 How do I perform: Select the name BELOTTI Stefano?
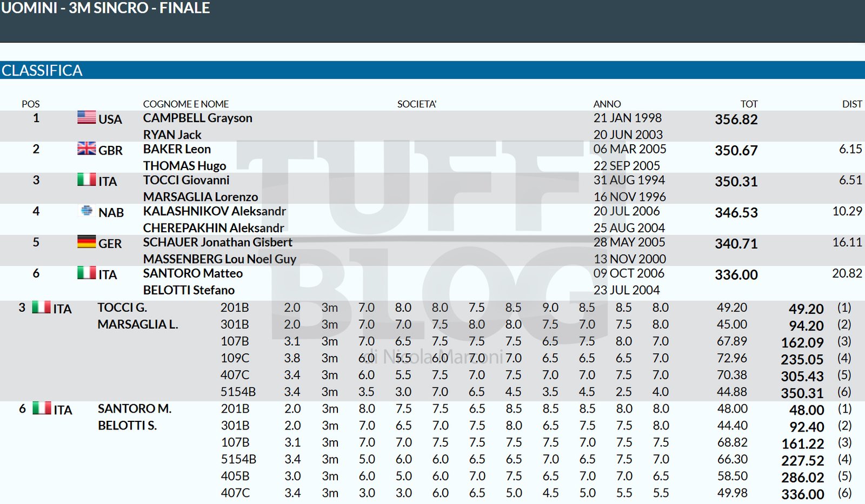(189, 290)
